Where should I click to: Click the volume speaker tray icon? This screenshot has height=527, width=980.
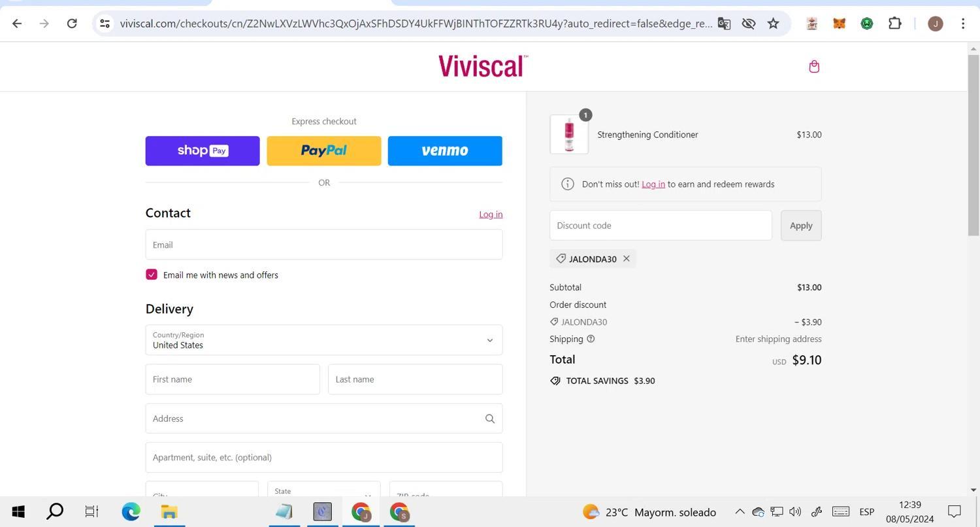(795, 512)
